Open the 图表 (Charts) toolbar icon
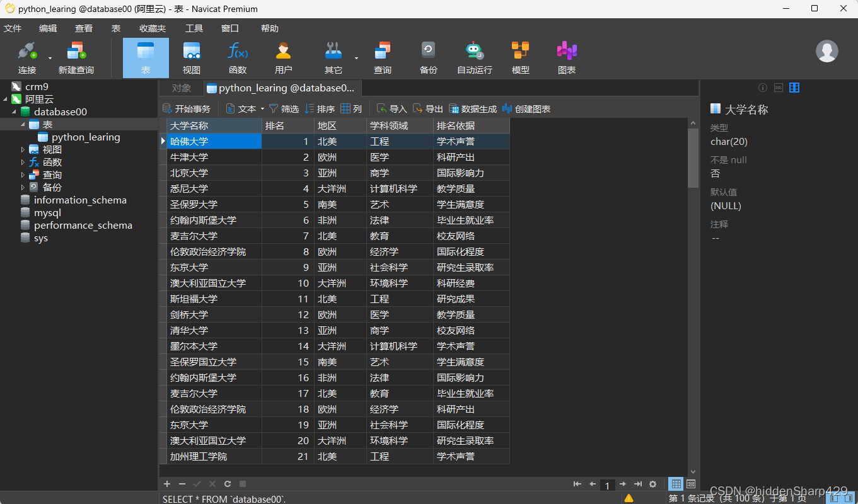This screenshot has width=858, height=504. point(567,57)
